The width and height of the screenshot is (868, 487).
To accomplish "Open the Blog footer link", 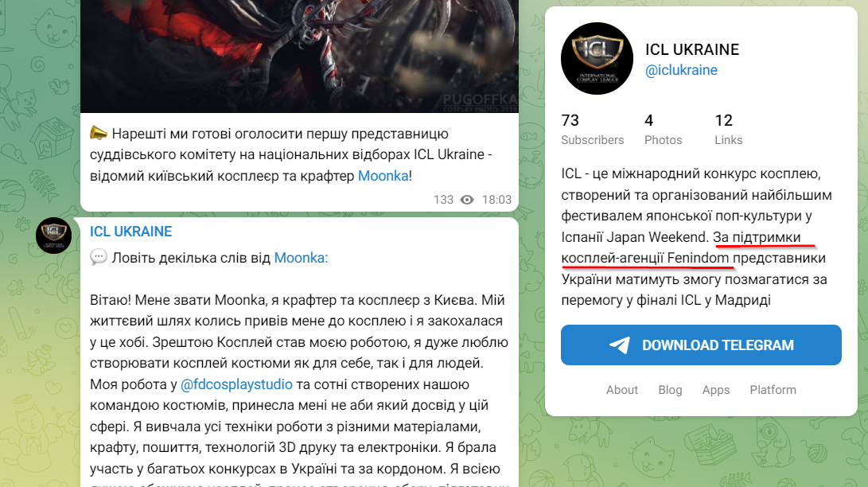I will coord(671,390).
